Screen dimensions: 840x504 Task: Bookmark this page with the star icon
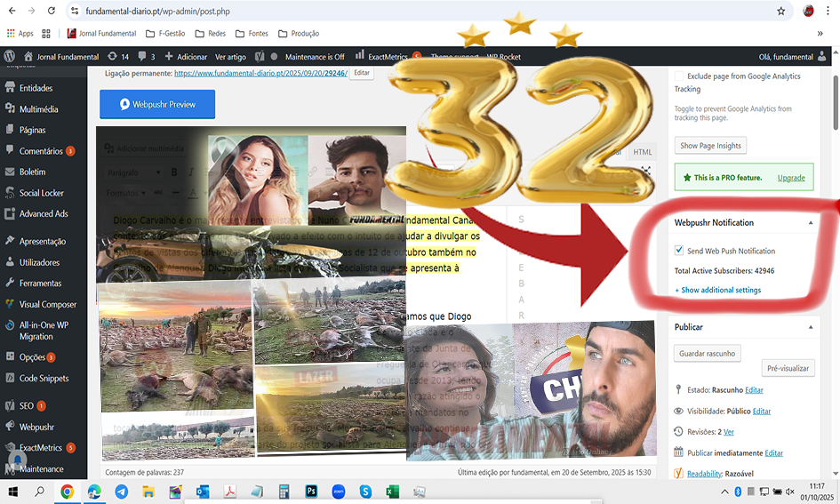pos(781,12)
